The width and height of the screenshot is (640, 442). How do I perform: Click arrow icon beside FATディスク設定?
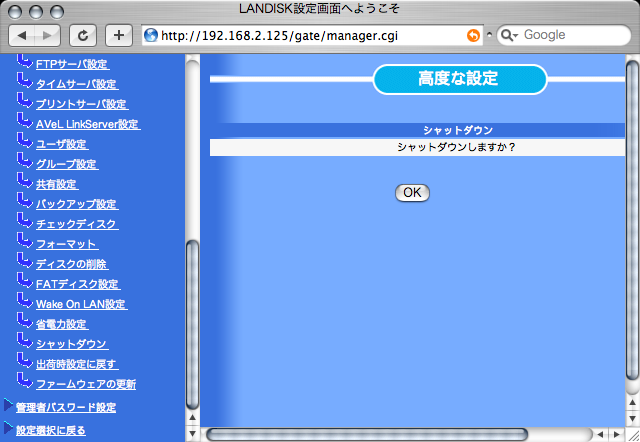pyautogui.click(x=24, y=280)
